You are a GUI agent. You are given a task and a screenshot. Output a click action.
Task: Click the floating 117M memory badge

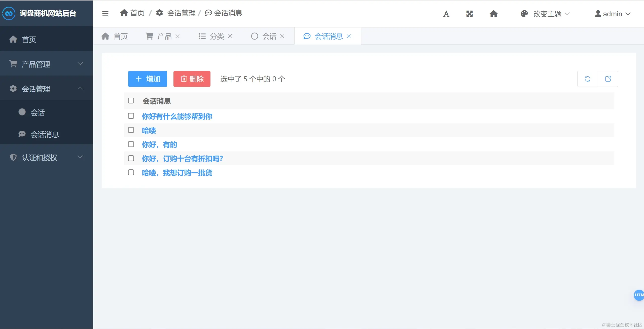click(639, 295)
